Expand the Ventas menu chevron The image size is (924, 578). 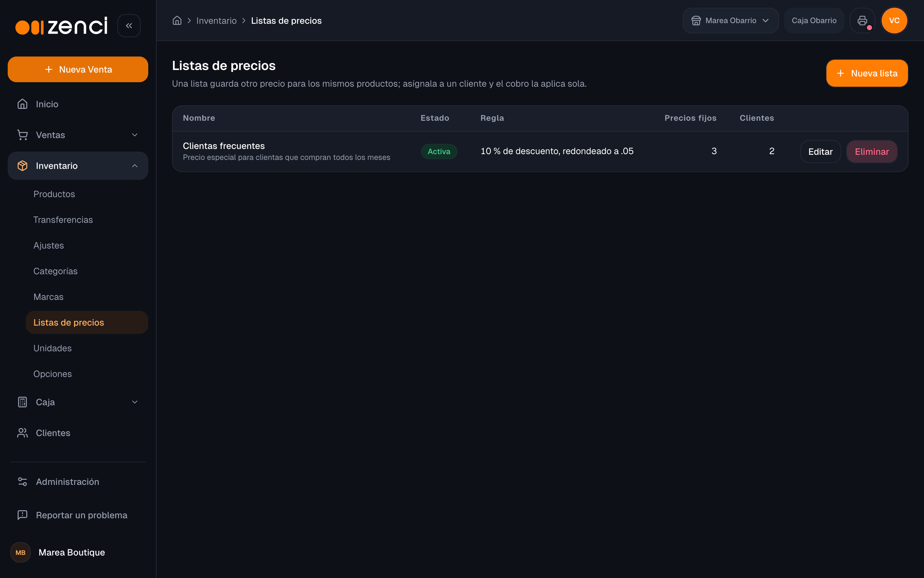pos(134,135)
